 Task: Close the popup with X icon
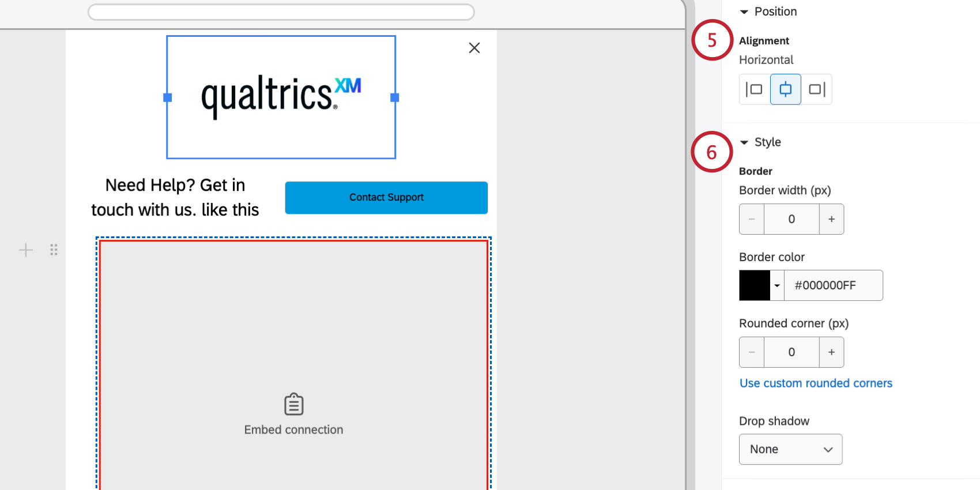[474, 48]
